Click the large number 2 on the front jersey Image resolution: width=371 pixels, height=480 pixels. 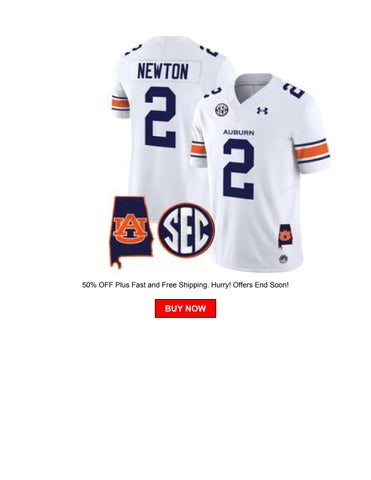point(239,169)
